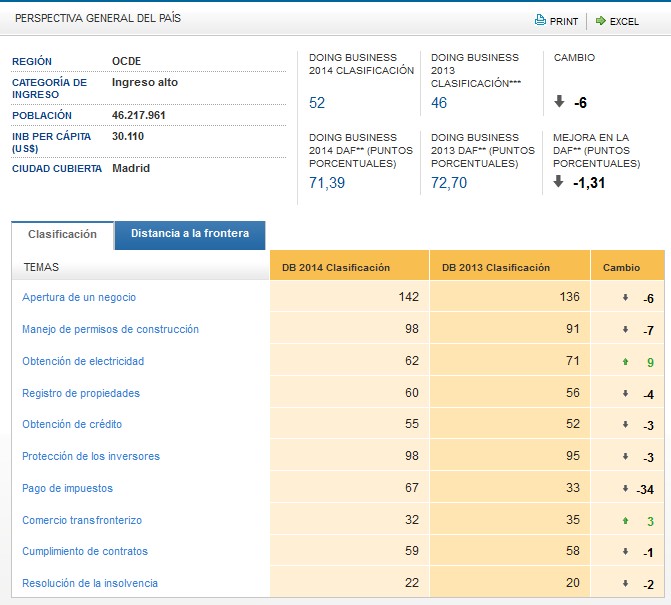
Task: Click the down arrow beside overall Cambio -6
Action: click(x=559, y=102)
